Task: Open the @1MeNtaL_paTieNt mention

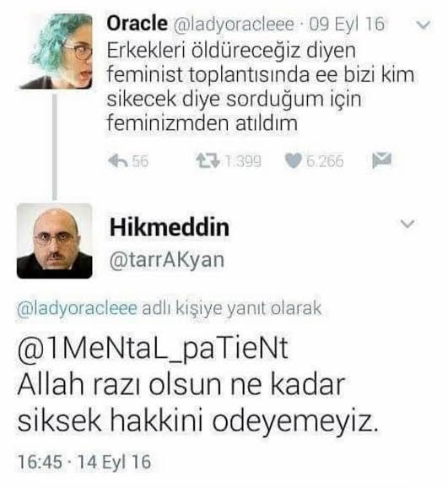Action: click(x=153, y=349)
